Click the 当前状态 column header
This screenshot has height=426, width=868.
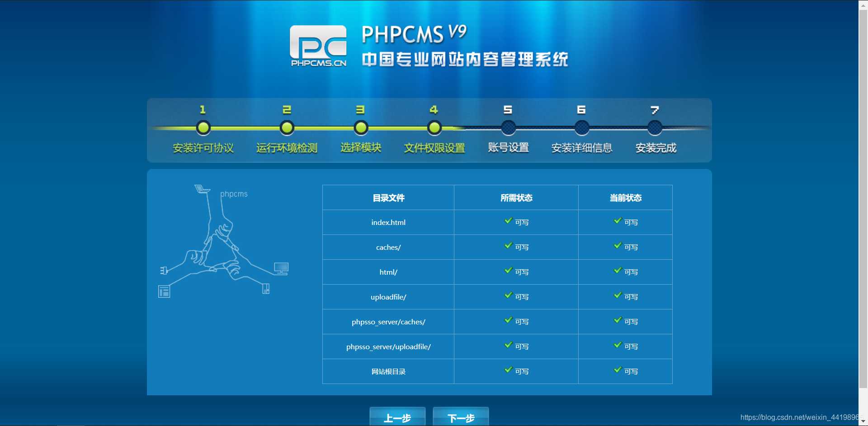coord(625,198)
